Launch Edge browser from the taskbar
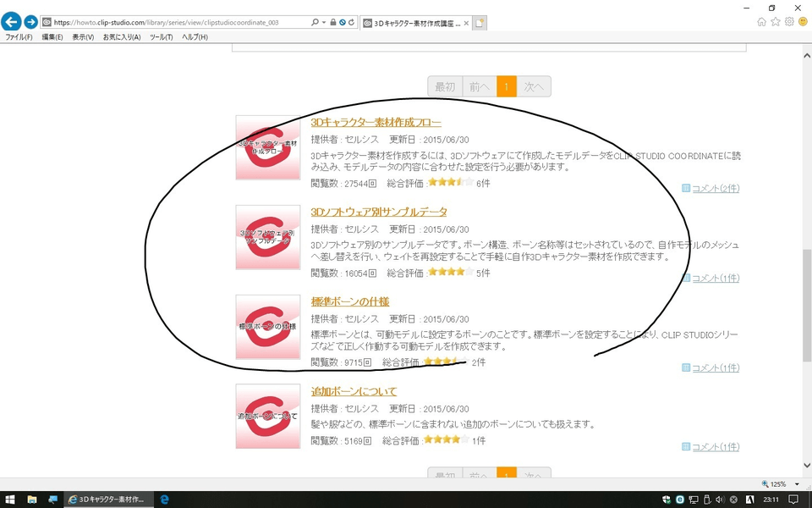This screenshot has width=812, height=508. [x=164, y=500]
